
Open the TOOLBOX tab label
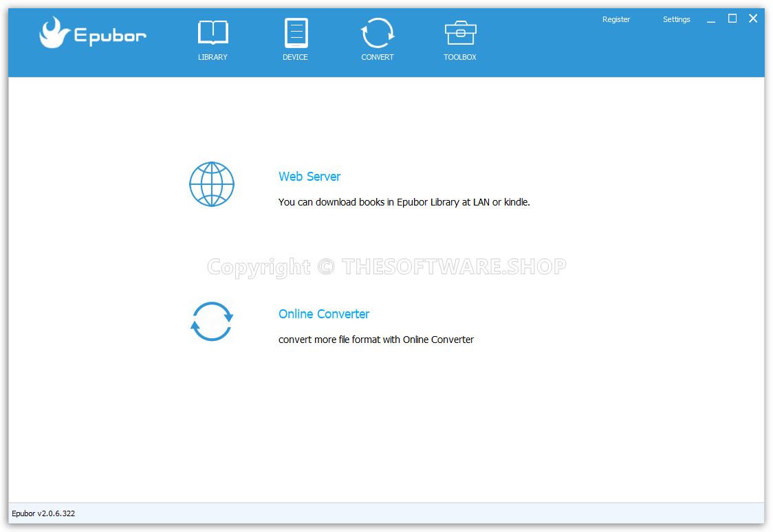[x=459, y=57]
